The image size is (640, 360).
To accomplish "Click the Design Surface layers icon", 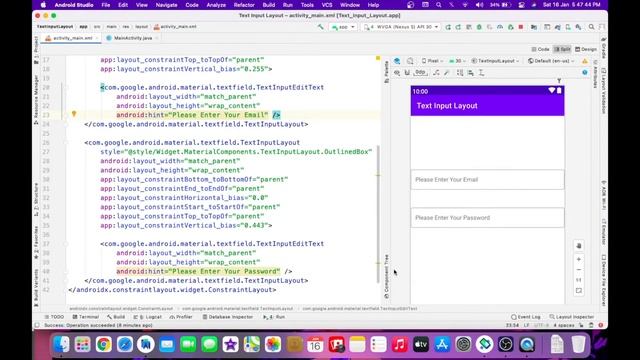I will [397, 61].
